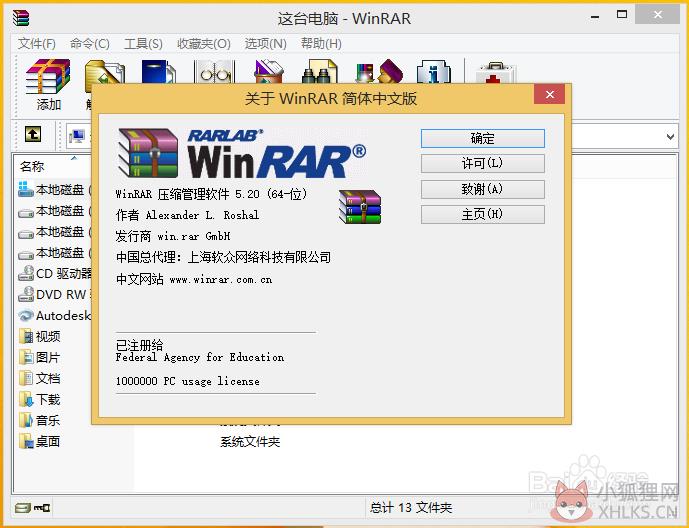Viewport: 689px width, 528px height.
Task: Select the 文档 folder
Action: (x=40, y=378)
